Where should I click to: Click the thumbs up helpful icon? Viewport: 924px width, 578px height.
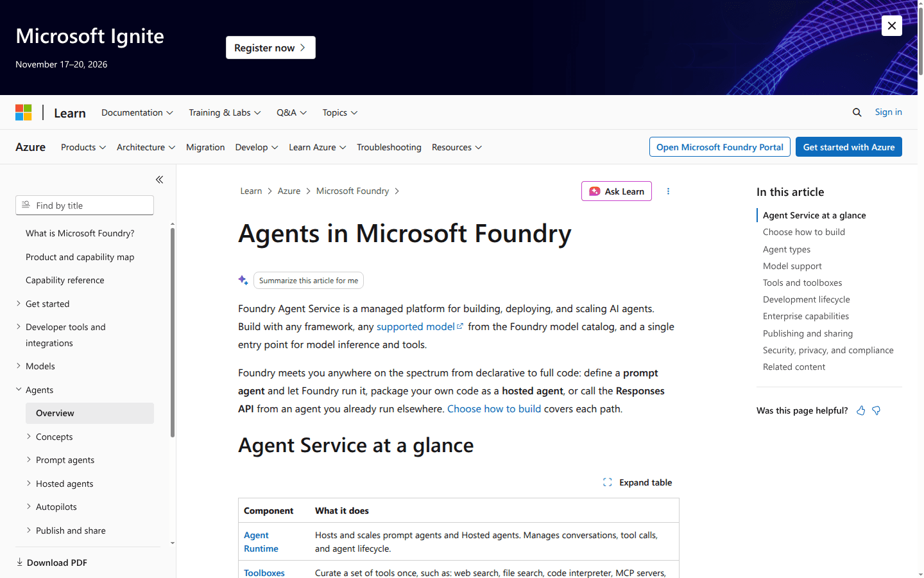pos(860,410)
